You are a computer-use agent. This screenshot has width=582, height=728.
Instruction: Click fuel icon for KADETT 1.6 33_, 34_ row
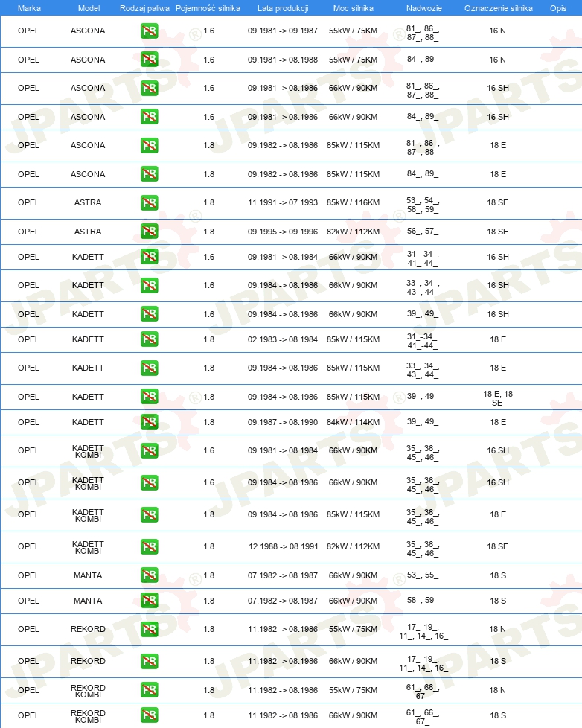point(149,286)
